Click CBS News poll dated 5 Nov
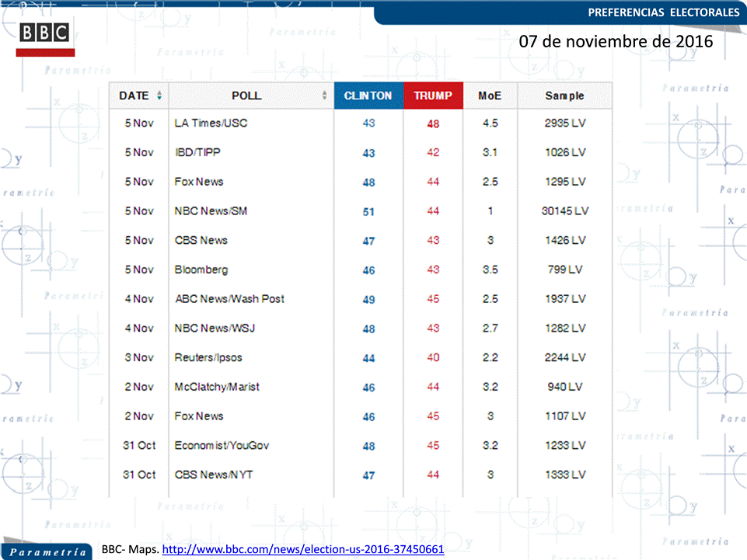The height and width of the screenshot is (560, 747). (201, 241)
